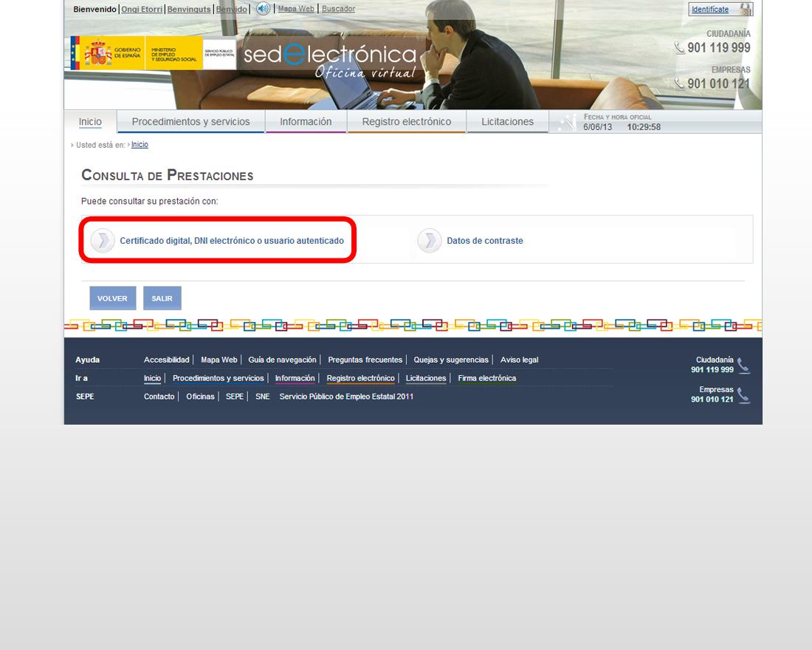Viewport: 812px width, 650px height.
Task: Click the sede electrónica logo
Action: point(330,58)
